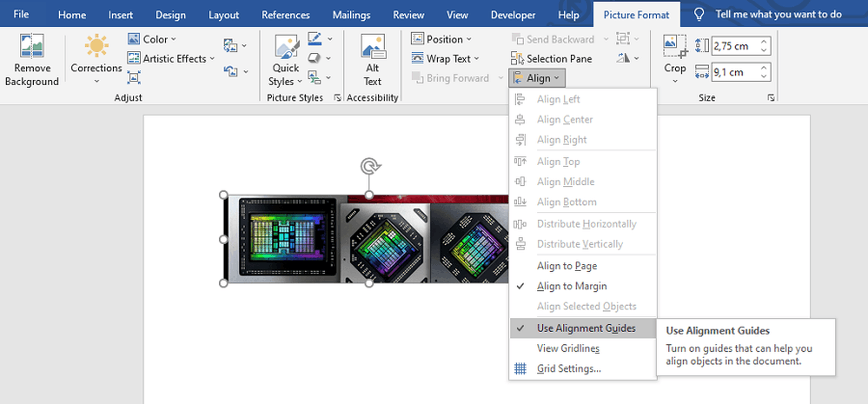Click the Compress Pictures icon
Screen dimensions: 868x404
pos(134,78)
